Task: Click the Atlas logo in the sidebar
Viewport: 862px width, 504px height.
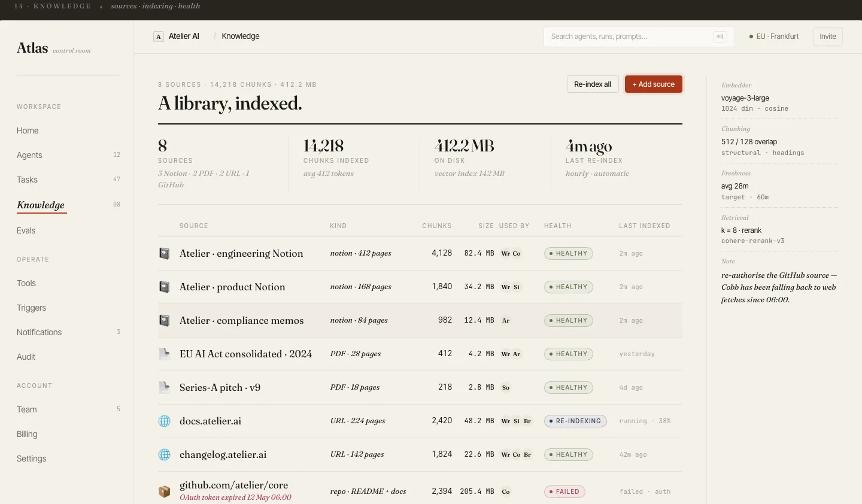Action: coord(32,48)
